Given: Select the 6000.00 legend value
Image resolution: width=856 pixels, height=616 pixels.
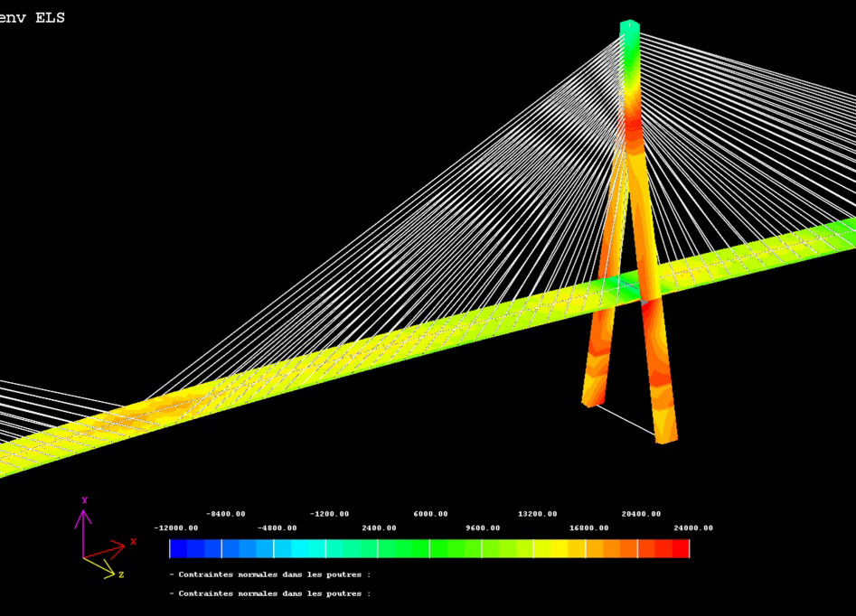Looking at the screenshot, I should click(430, 514).
